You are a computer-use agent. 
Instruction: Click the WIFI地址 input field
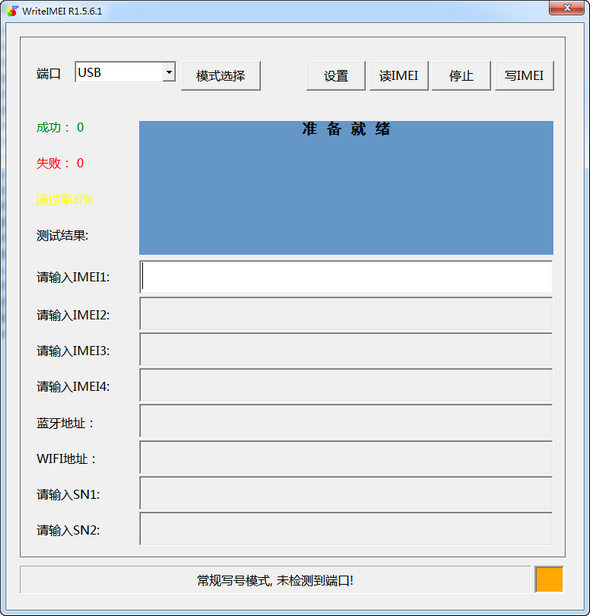click(x=346, y=458)
